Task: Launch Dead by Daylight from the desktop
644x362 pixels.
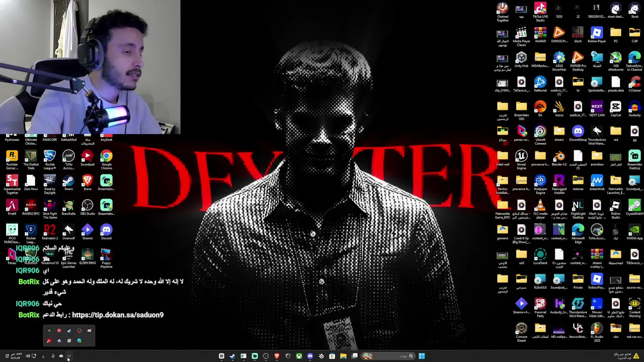Action: coord(50,185)
